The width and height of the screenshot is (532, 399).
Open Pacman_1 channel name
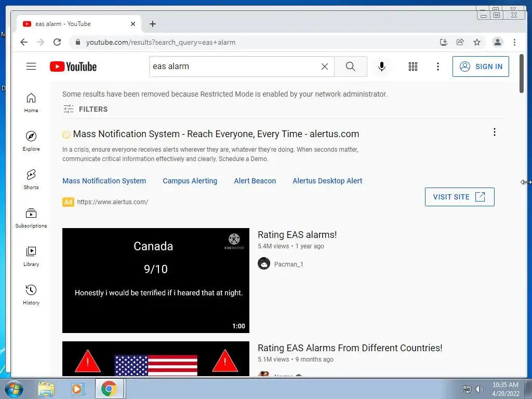(288, 264)
